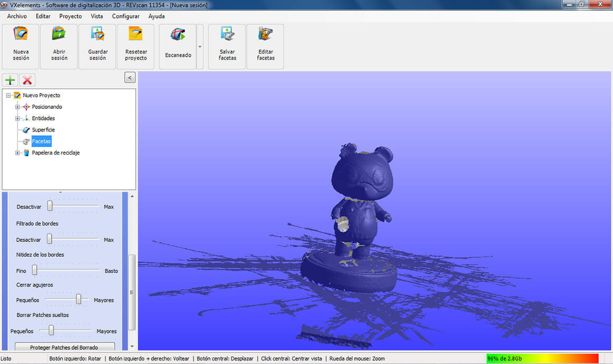Collapse the Nuevo Proyecto tree node

(8, 95)
